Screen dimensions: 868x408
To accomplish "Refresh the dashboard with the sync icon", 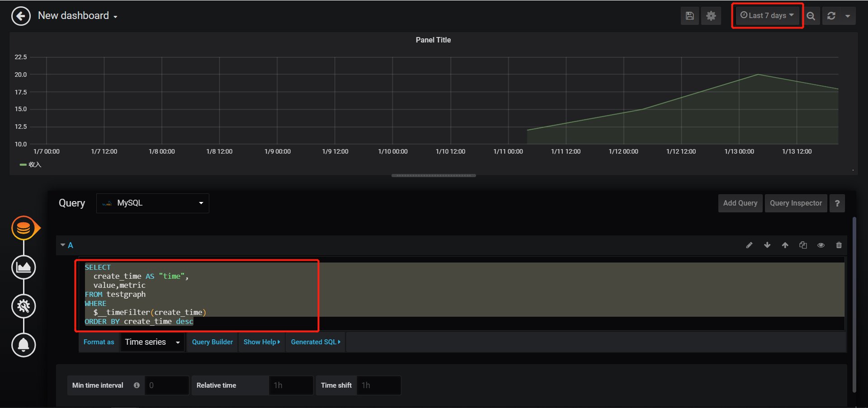I will pyautogui.click(x=831, y=16).
